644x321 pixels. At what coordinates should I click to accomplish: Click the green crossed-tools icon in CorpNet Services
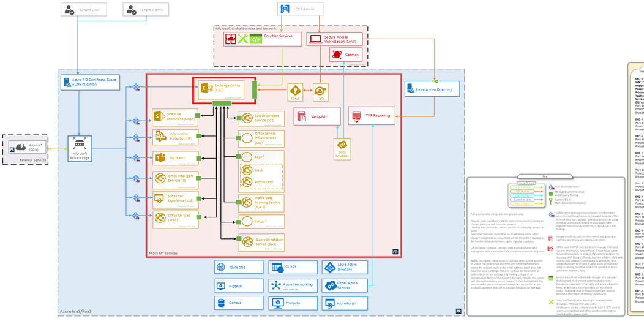[x=243, y=39]
